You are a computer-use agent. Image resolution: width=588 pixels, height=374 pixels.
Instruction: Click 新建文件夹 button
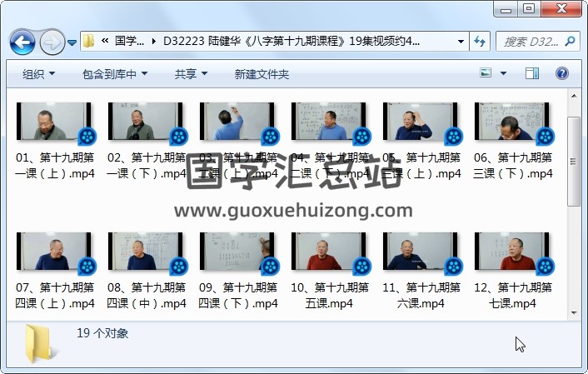point(262,74)
